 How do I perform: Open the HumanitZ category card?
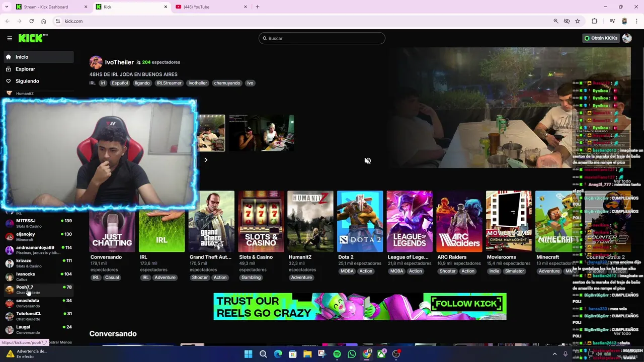[x=310, y=221]
